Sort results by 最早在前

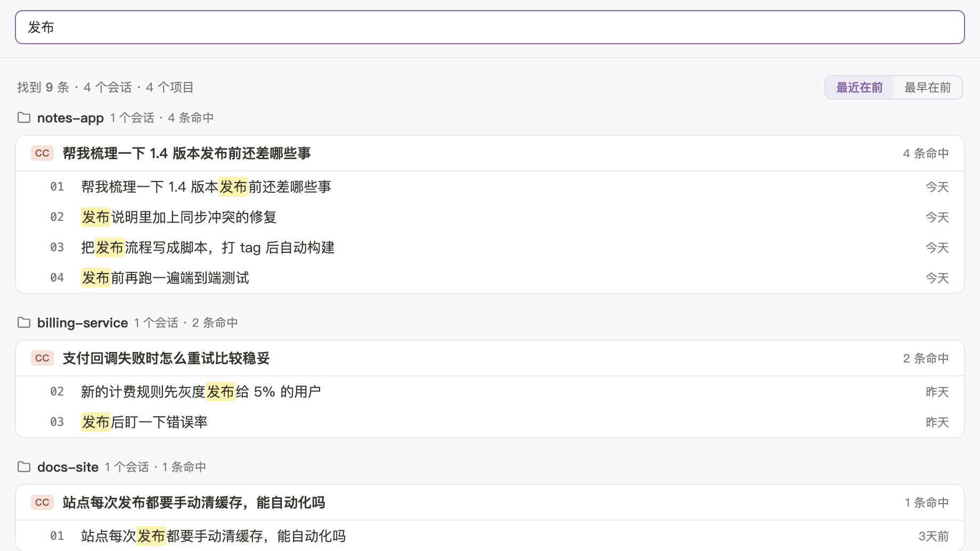click(927, 87)
